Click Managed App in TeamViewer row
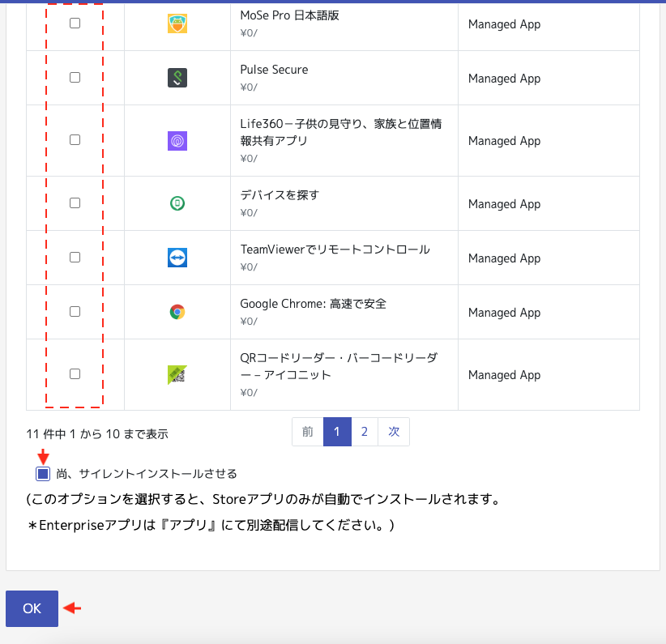The image size is (666, 644). click(504, 258)
